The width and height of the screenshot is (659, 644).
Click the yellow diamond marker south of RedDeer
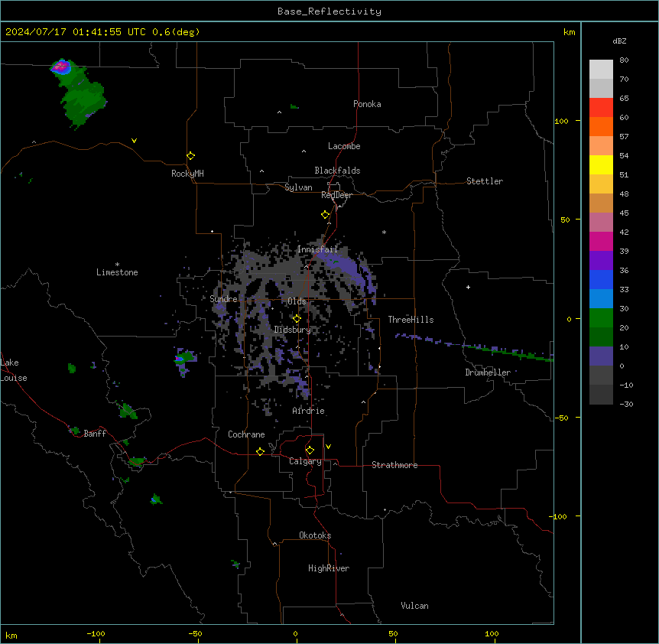[326, 215]
